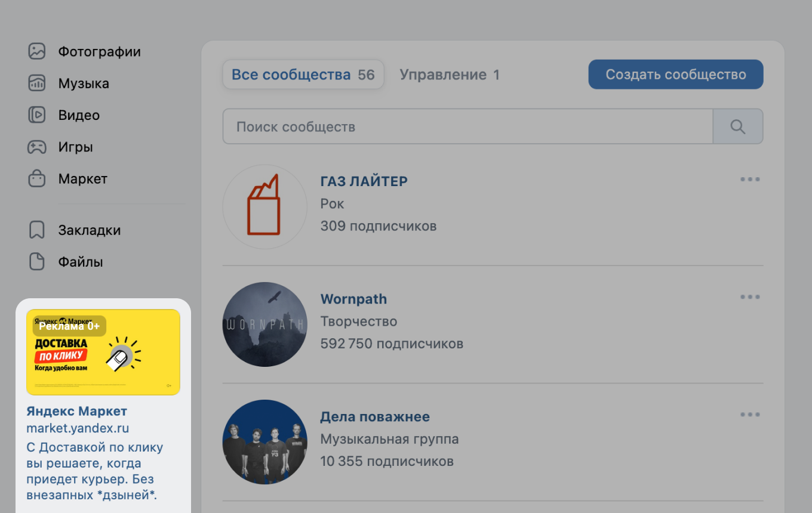Image resolution: width=812 pixels, height=513 pixels.
Task: Click Создать сообщество button
Action: 676,75
